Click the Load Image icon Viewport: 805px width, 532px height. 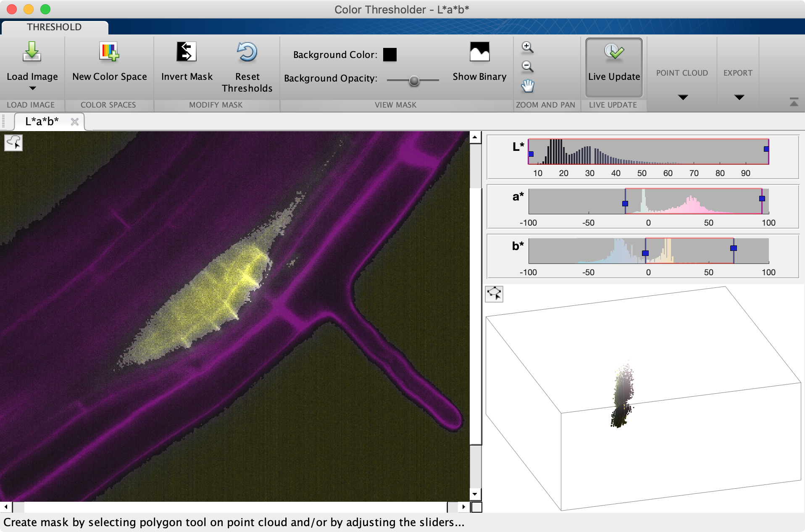pos(32,52)
